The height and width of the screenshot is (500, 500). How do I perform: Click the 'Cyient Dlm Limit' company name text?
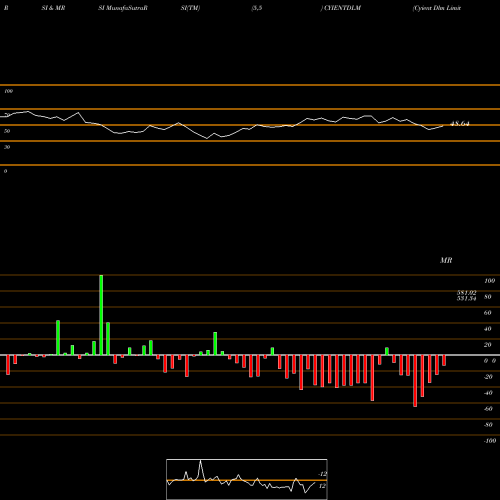(x=437, y=8)
